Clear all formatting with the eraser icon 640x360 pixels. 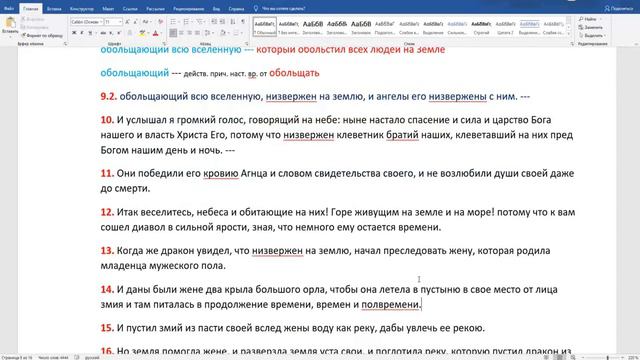click(x=160, y=22)
